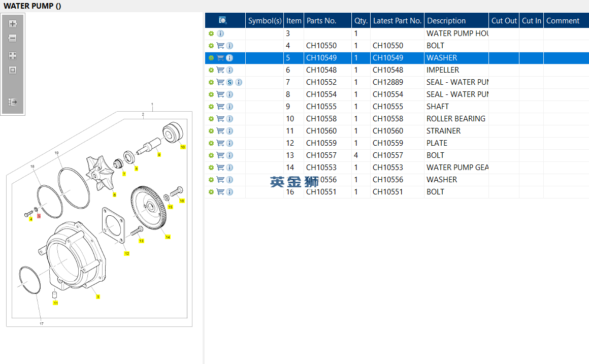Select the WATER PUMP GEAR row description
The width and height of the screenshot is (589, 364).
457,168
